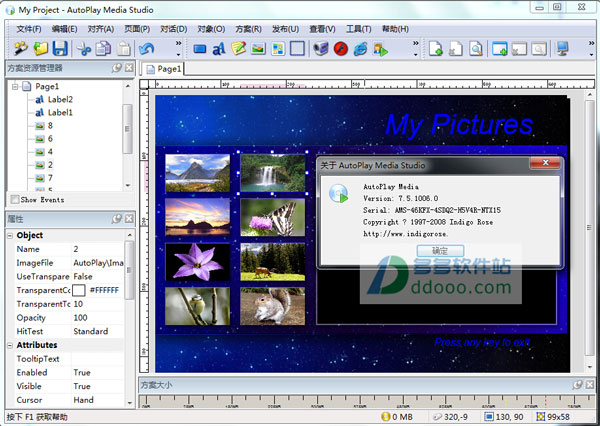Viewport: 600px width, 426px height.
Task: Collapse the Page1 tree node
Action: click(x=15, y=87)
